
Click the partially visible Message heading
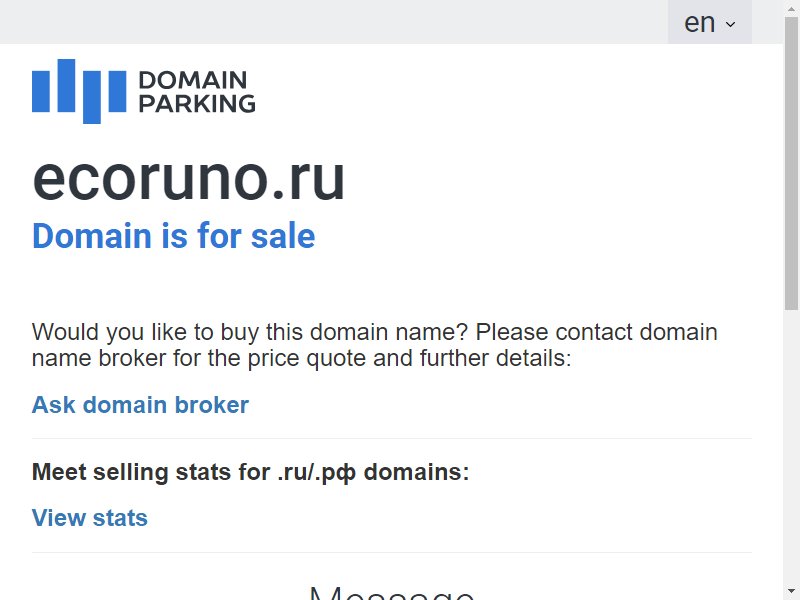tap(391, 593)
